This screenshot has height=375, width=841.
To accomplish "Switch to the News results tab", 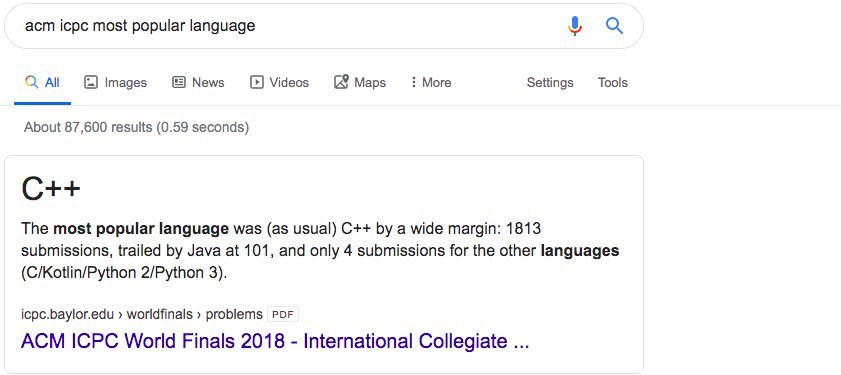I will tap(198, 82).
